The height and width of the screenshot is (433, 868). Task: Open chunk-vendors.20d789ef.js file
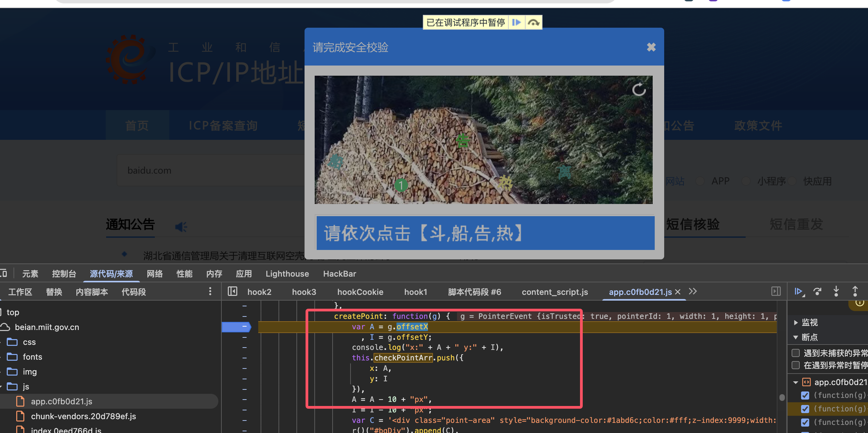coord(83,416)
